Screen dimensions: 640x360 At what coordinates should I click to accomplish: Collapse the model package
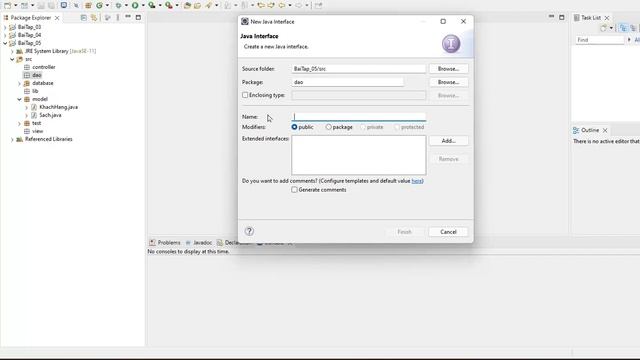[x=19, y=99]
